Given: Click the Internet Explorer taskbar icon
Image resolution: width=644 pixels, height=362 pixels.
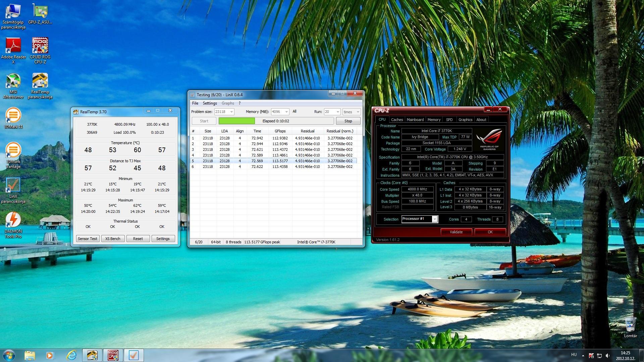Looking at the screenshot, I should click(71, 355).
